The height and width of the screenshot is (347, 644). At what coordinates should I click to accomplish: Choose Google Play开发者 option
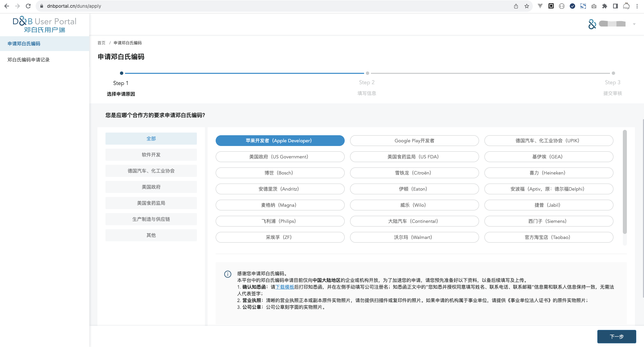pos(415,141)
